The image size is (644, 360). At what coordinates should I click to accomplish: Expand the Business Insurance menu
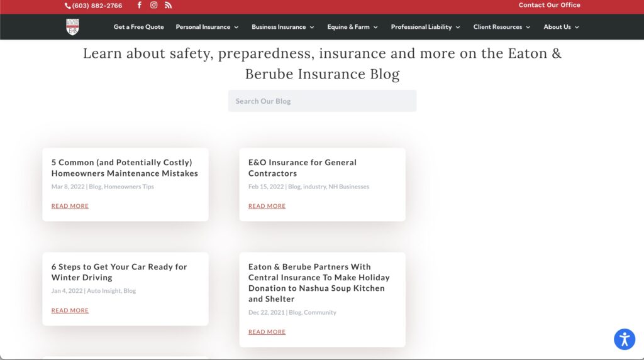282,27
